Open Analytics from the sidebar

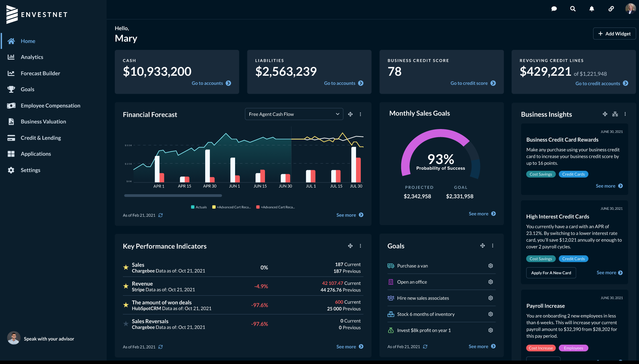(32, 57)
